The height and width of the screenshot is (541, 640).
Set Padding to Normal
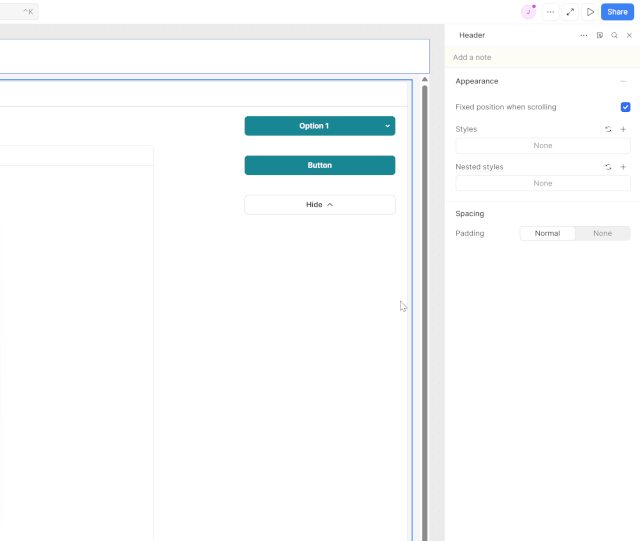coord(547,234)
